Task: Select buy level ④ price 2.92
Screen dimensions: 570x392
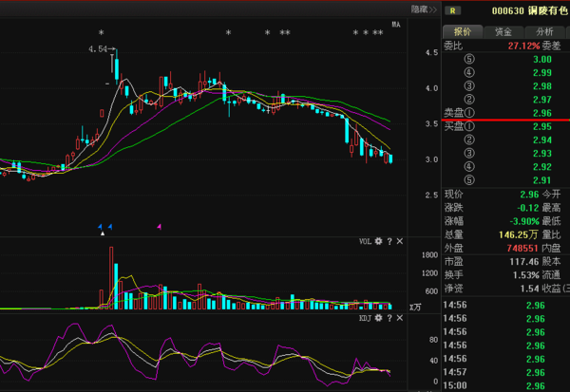Action: pos(542,167)
